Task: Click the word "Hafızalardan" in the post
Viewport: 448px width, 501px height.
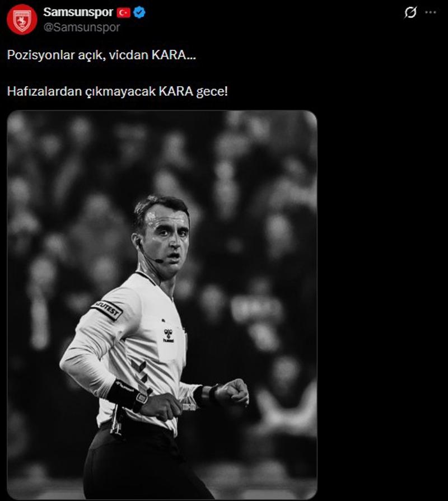Action: pyautogui.click(x=45, y=91)
